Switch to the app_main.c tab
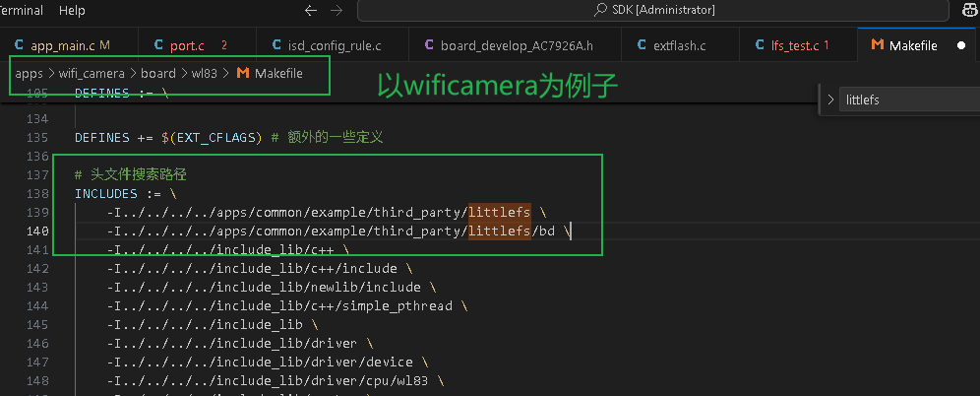Image resolution: width=980 pixels, height=396 pixels. [x=69, y=45]
